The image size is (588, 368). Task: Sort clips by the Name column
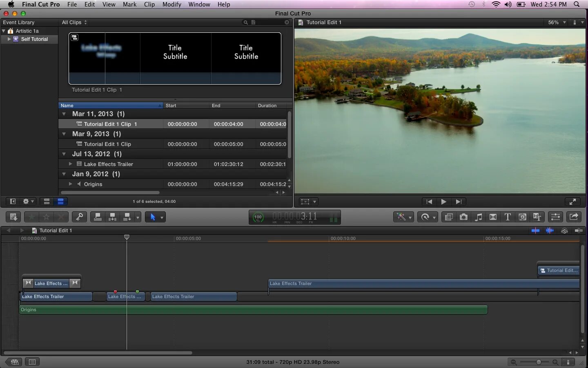(111, 105)
